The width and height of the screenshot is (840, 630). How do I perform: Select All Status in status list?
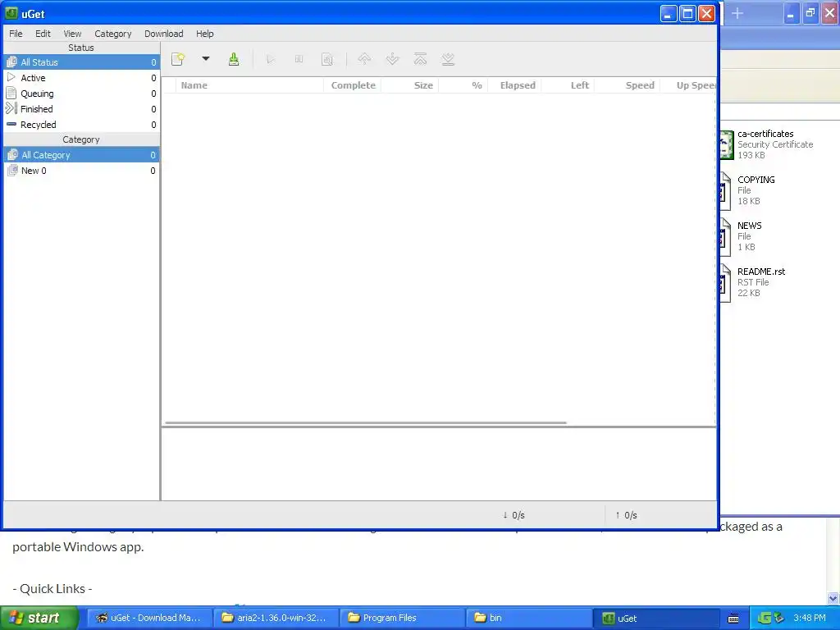tap(81, 62)
